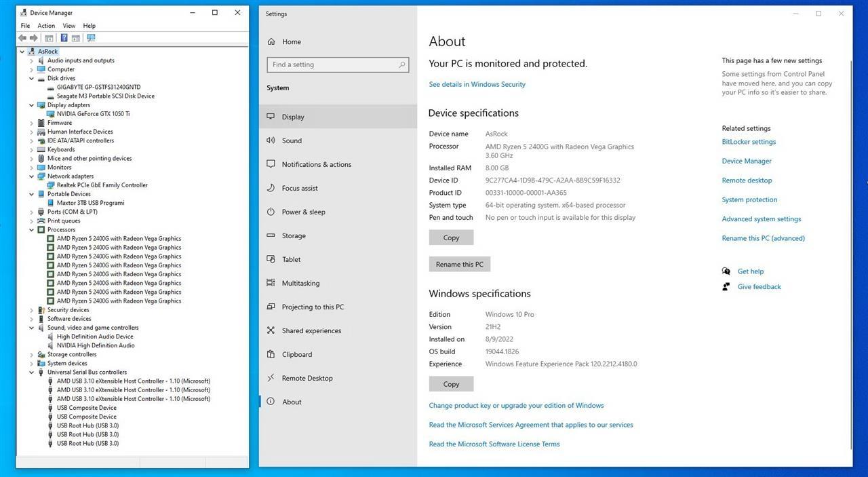Click the Settings window vertical scrollbar
Screen dimensions: 868x477
click(x=850, y=254)
